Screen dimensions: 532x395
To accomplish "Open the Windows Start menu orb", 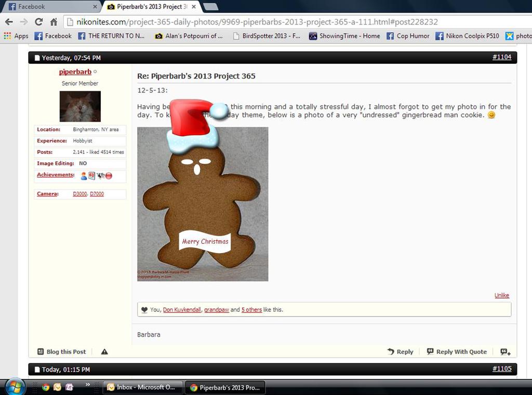I will tap(15, 387).
